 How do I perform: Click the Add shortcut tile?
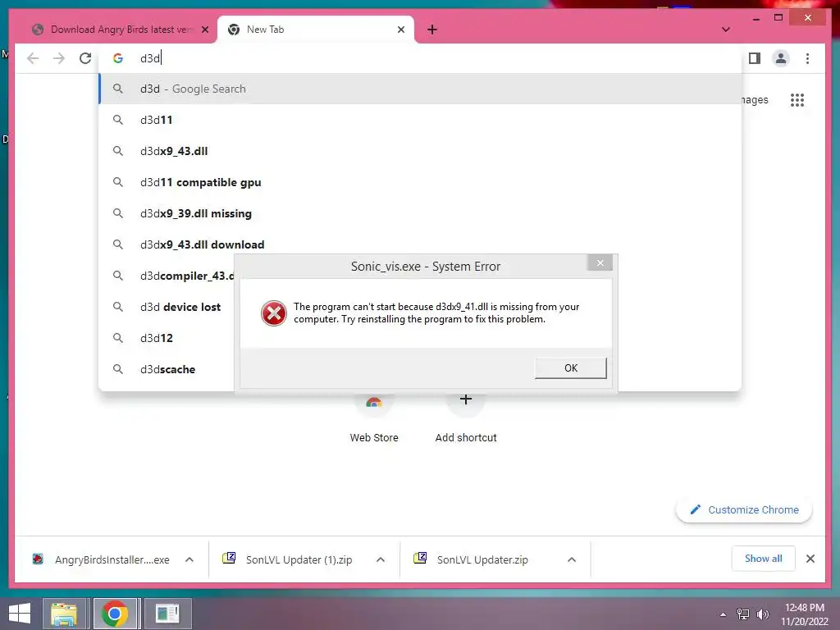click(x=466, y=418)
